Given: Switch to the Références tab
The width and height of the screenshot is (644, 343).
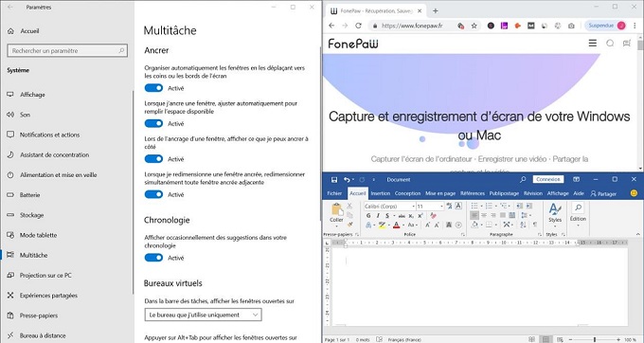Looking at the screenshot, I should pos(473,193).
